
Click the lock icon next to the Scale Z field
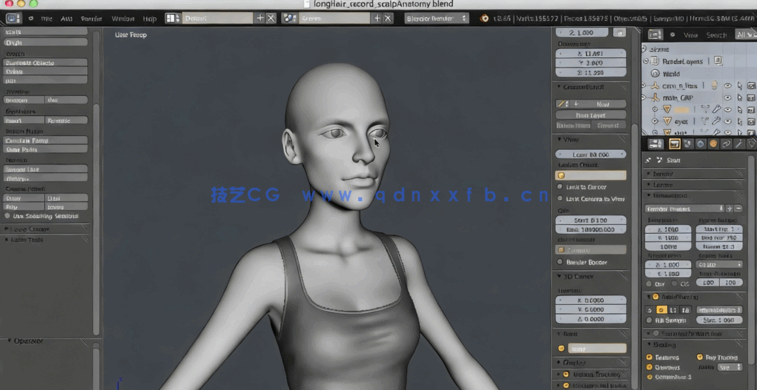pyautogui.click(x=619, y=32)
